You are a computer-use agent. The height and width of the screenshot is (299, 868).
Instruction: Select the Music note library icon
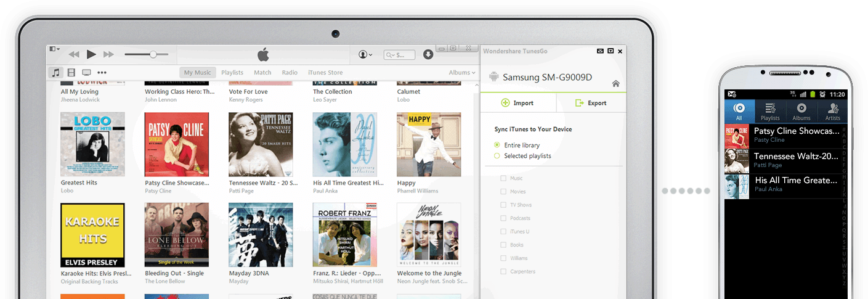pyautogui.click(x=56, y=72)
